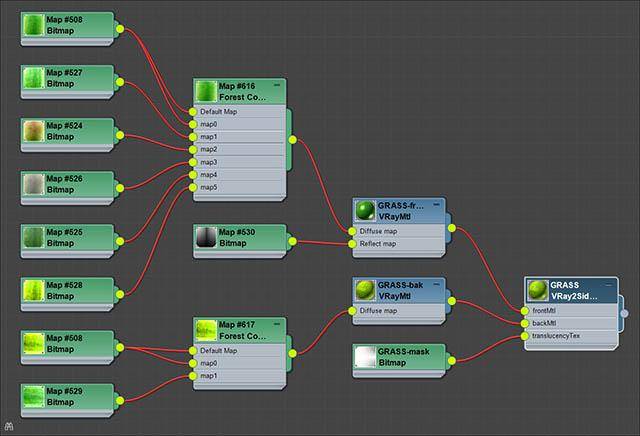Click the Map #527 bitmap preview thumbnail
The width and height of the screenshot is (640, 436).
34,78
